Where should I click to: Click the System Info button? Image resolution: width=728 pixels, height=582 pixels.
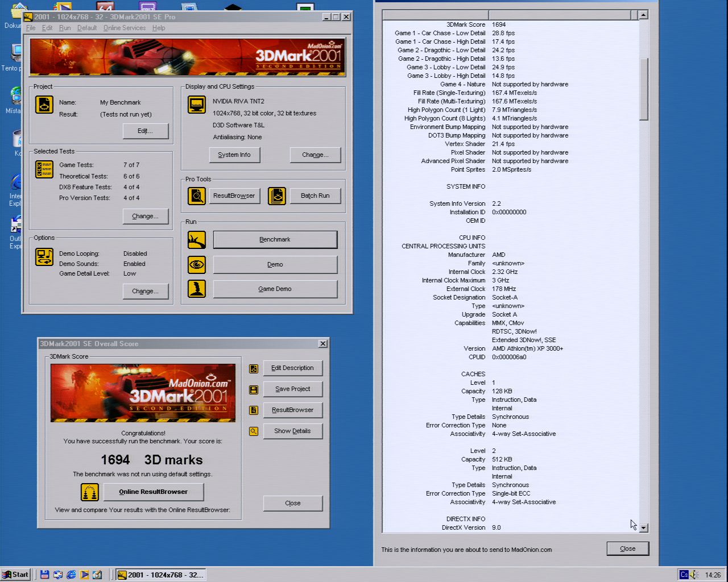pos(234,155)
